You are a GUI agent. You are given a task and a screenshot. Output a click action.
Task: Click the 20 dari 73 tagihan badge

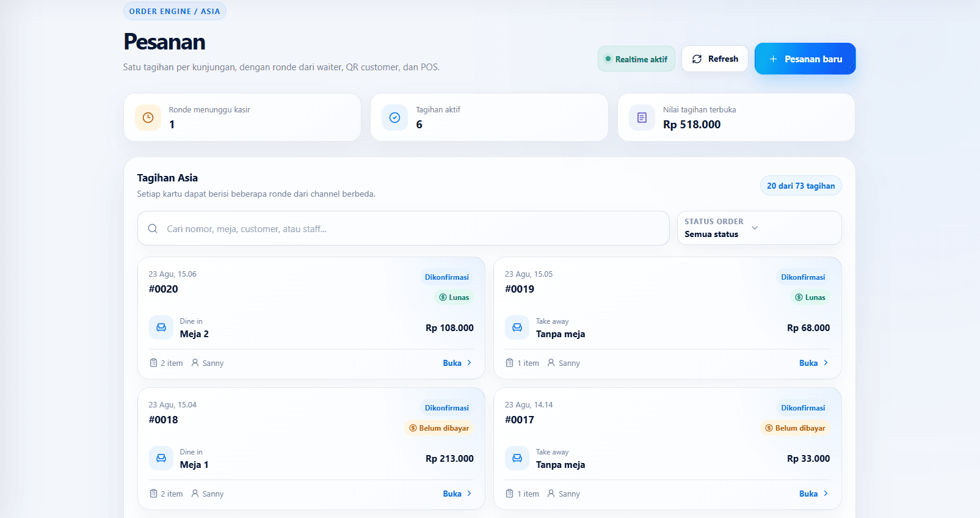[801, 186]
